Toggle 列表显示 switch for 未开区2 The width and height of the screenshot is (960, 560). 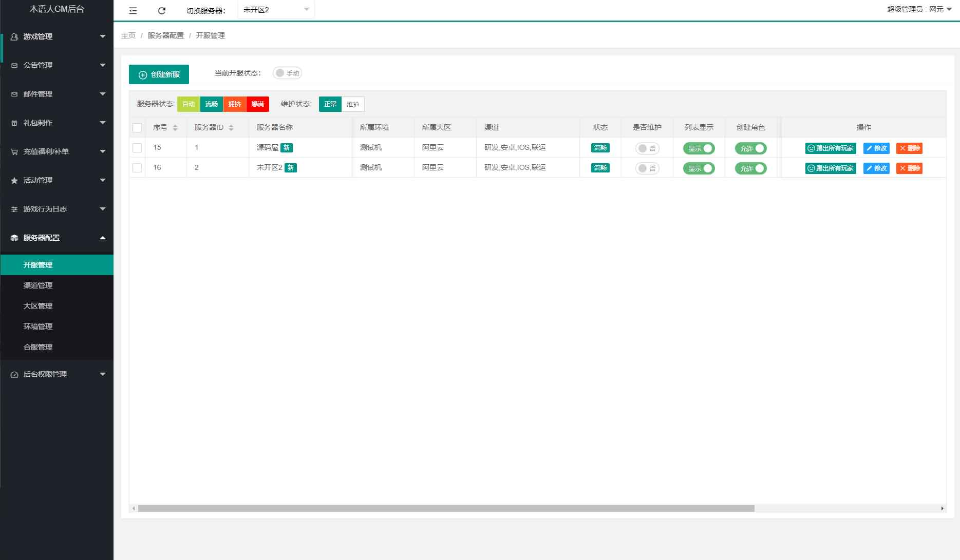pyautogui.click(x=699, y=168)
